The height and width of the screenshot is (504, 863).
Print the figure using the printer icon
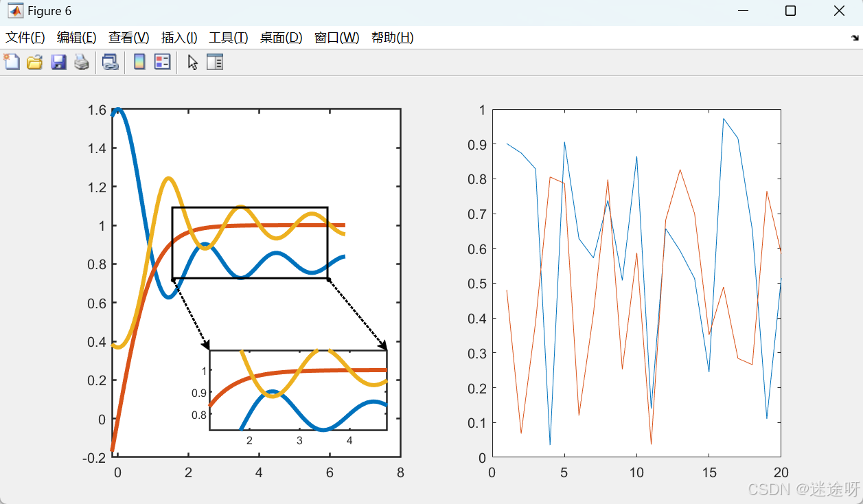point(81,62)
